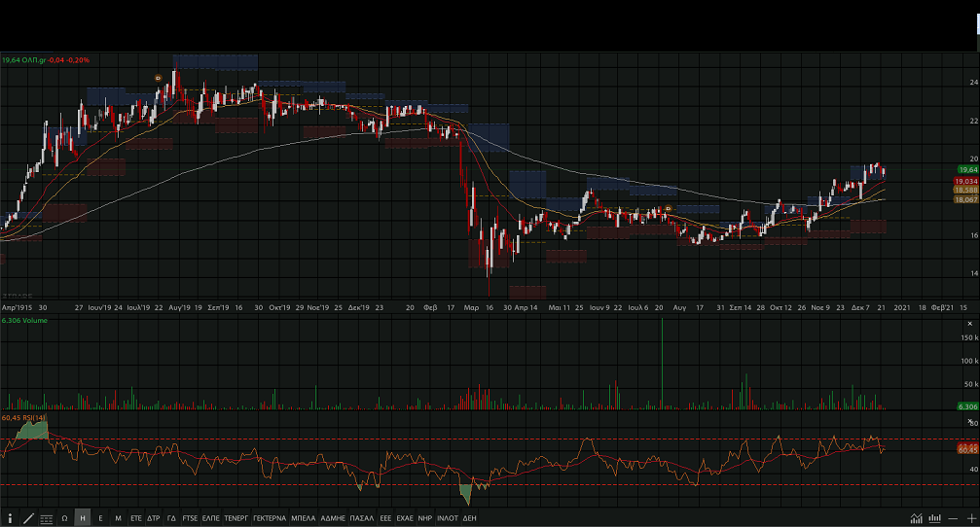The width and height of the screenshot is (980, 527).
Task: Zoom in using the plus icon
Action: (970, 518)
